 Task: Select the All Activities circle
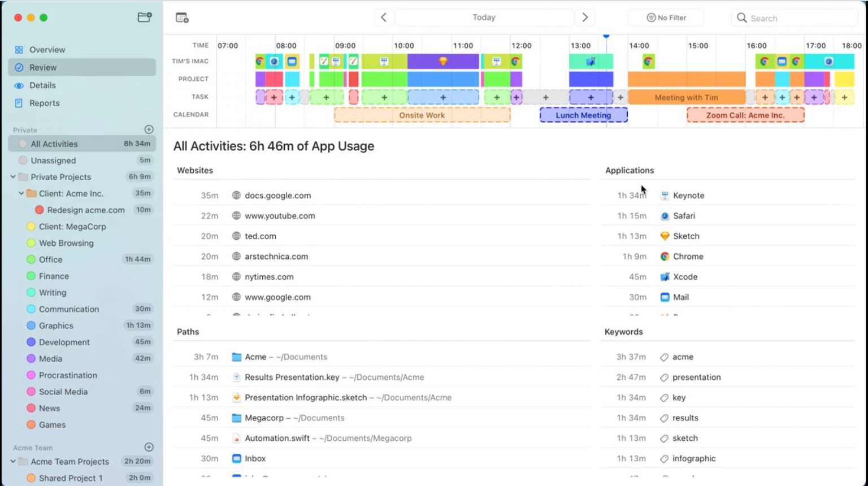[x=23, y=144]
